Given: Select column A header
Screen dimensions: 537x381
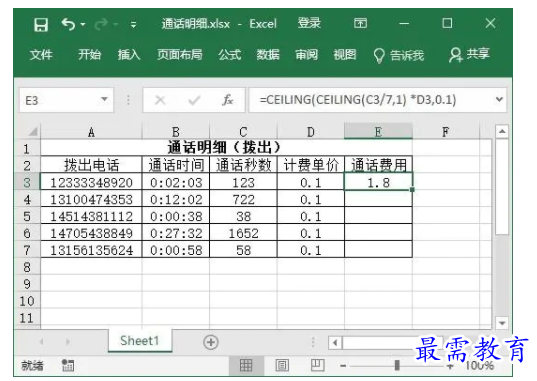Looking at the screenshot, I should [x=91, y=132].
